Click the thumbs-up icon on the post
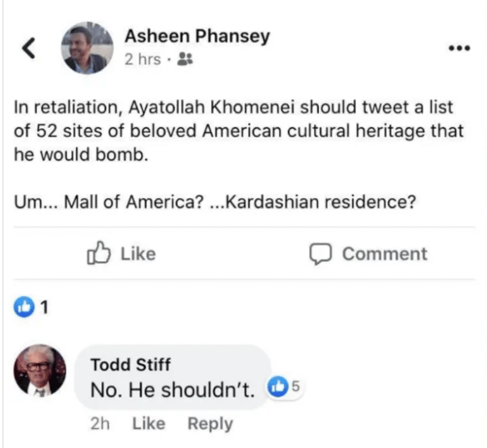This screenshot has height=448, width=487. tap(99, 254)
